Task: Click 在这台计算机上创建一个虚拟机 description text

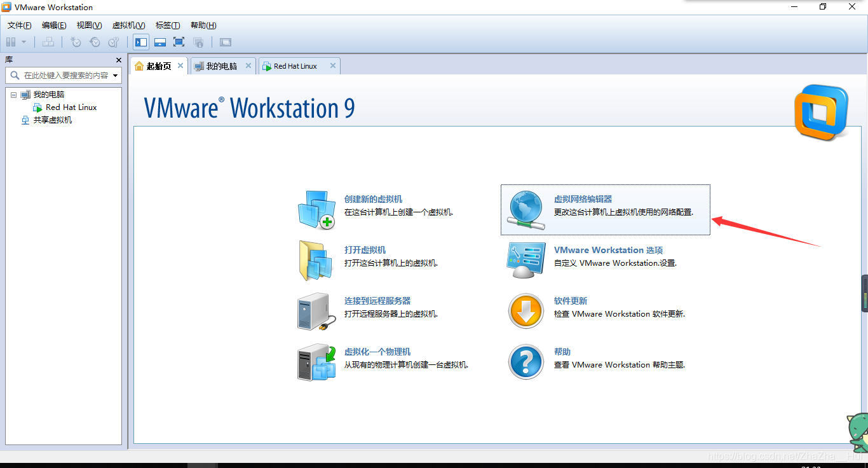Action: (399, 212)
